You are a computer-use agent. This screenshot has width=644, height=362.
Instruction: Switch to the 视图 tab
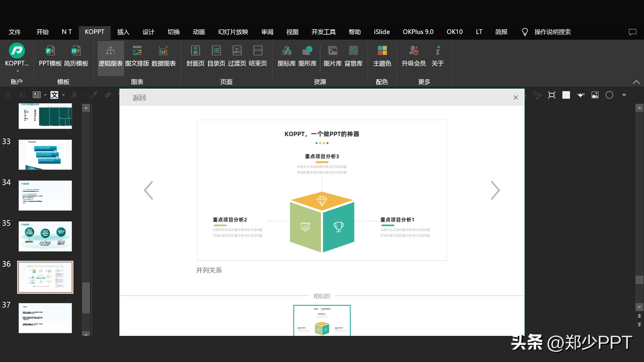292,32
